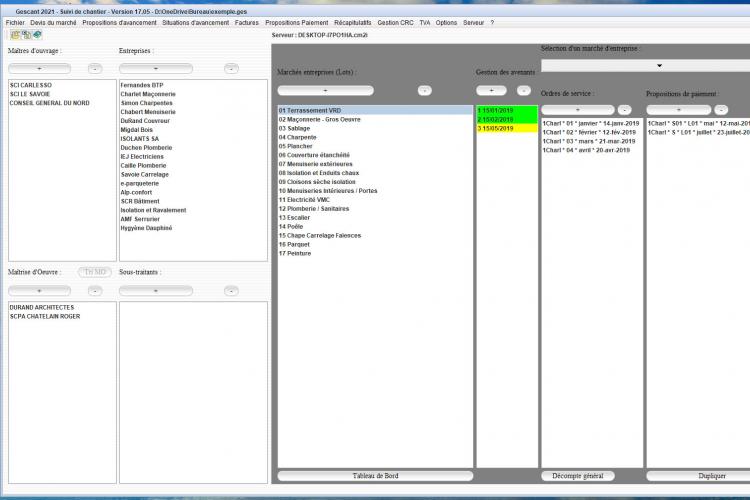750x500 pixels.
Task: Remove an avenant with Gestion des avenants minus
Action: point(524,90)
